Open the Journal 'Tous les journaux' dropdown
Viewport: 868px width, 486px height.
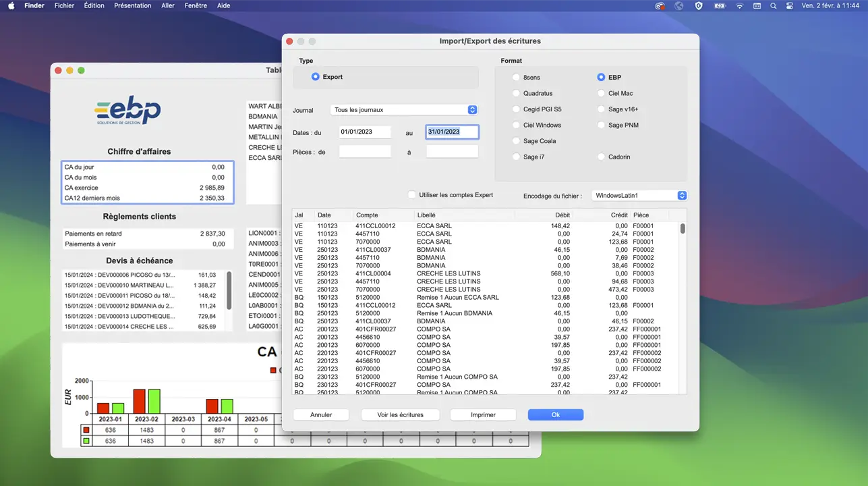(x=405, y=110)
